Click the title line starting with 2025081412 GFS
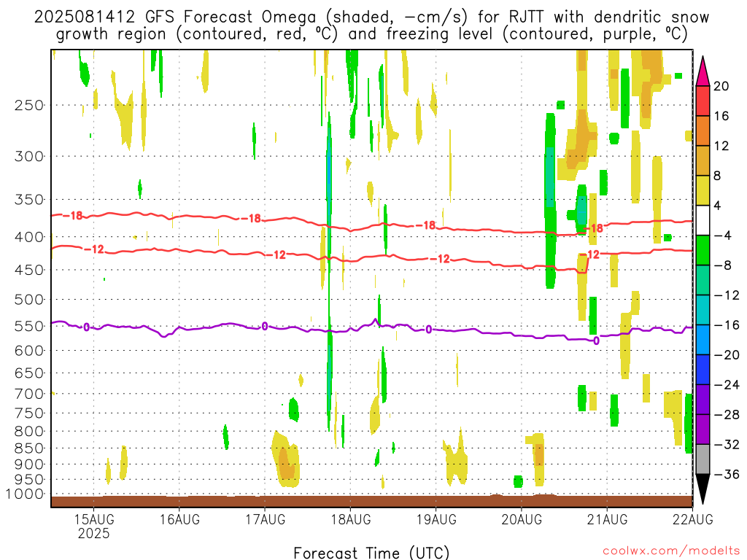The image size is (747, 560). coord(371,17)
